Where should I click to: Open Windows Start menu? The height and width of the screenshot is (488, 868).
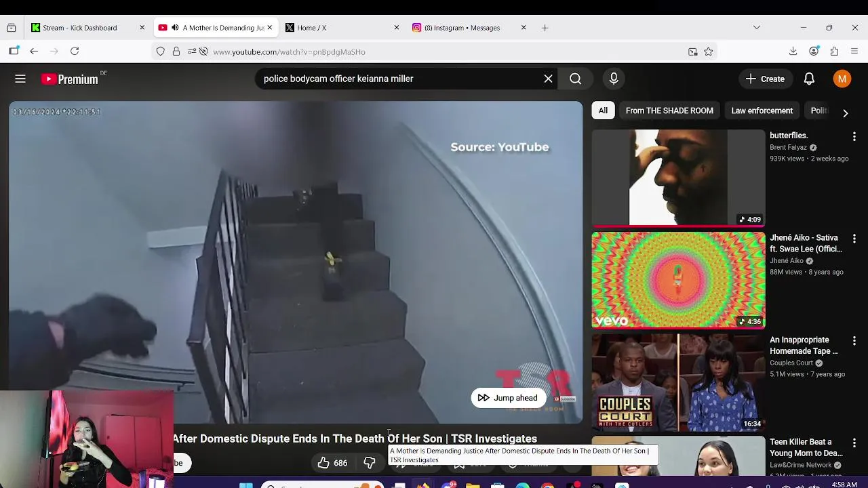point(245,485)
